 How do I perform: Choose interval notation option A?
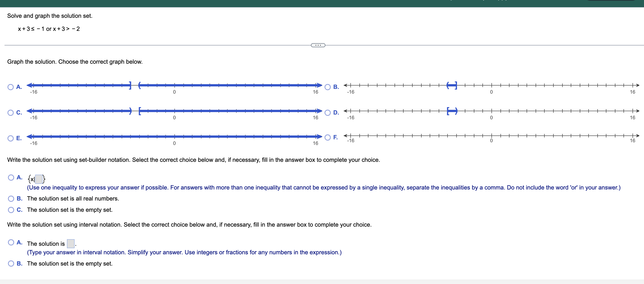(x=11, y=242)
